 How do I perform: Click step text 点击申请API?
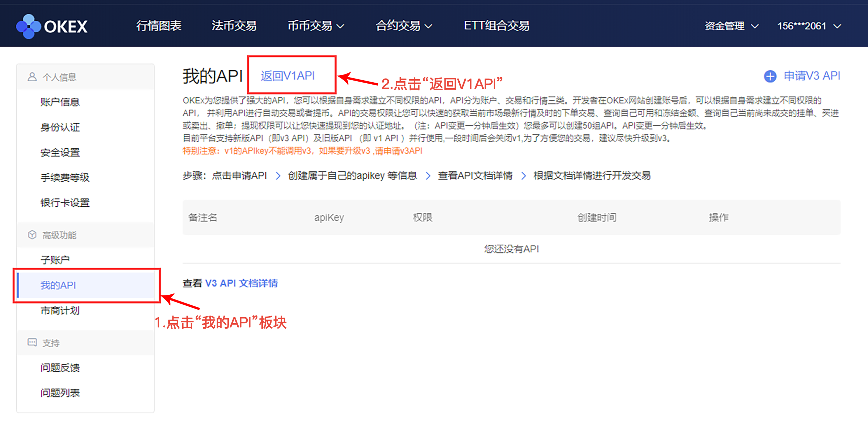tap(239, 175)
